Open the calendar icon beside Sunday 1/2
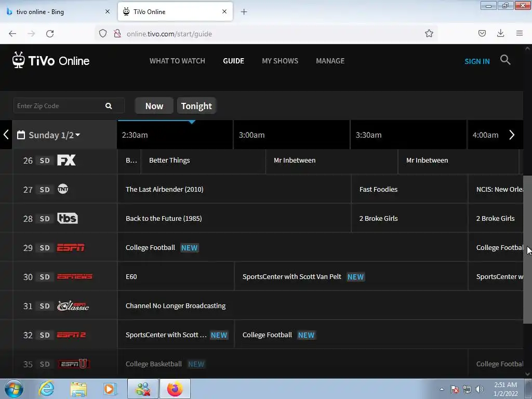The width and height of the screenshot is (532, 399). [x=21, y=135]
